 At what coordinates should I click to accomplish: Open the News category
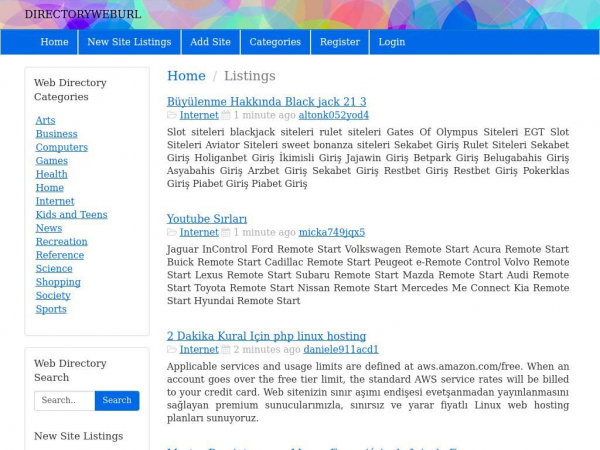49,228
